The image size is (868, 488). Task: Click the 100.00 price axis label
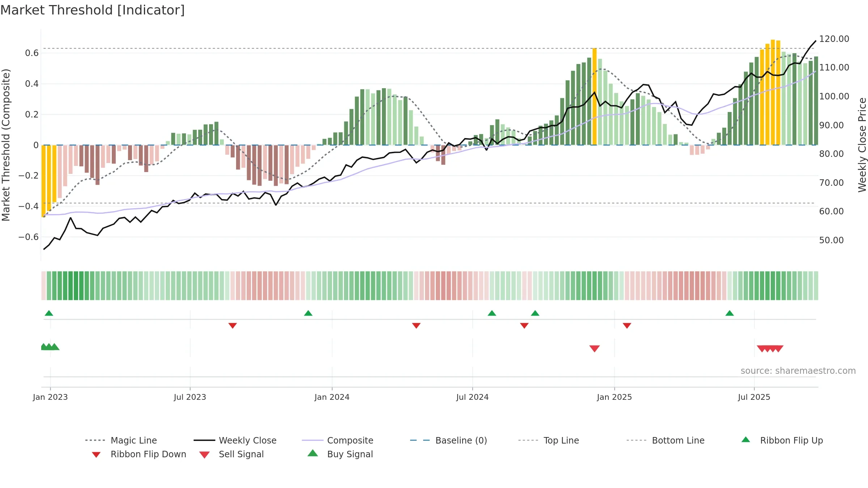[x=834, y=97]
